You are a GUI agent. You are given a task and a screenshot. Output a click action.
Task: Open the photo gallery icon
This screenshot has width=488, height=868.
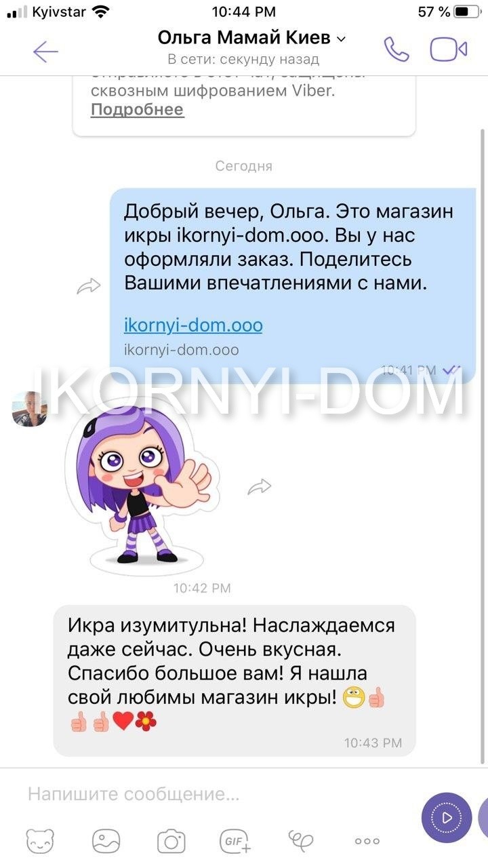pos(106,841)
